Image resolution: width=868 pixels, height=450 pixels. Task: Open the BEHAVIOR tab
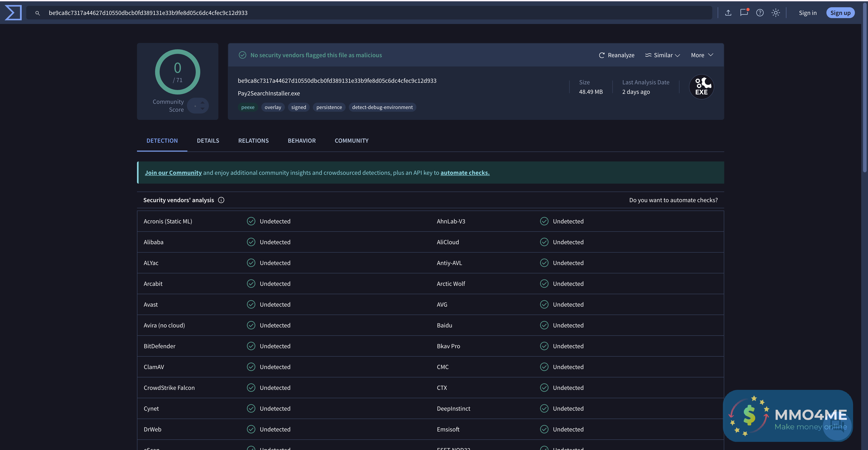click(302, 141)
